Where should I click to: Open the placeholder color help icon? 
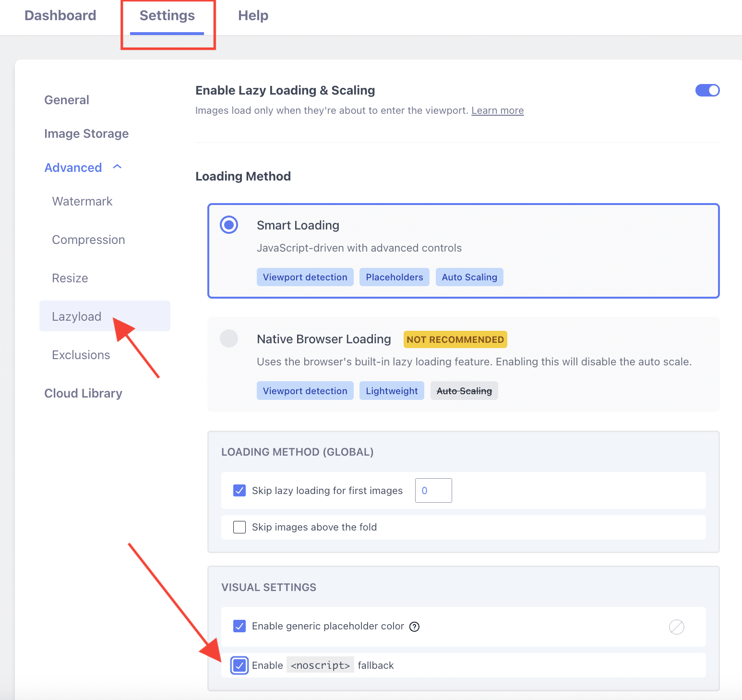414,627
